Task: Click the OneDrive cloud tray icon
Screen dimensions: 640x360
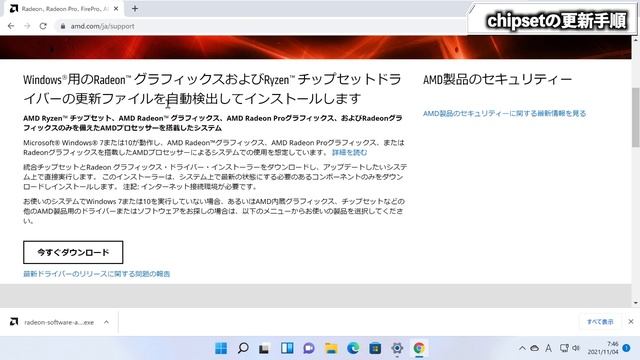Action: click(534, 348)
